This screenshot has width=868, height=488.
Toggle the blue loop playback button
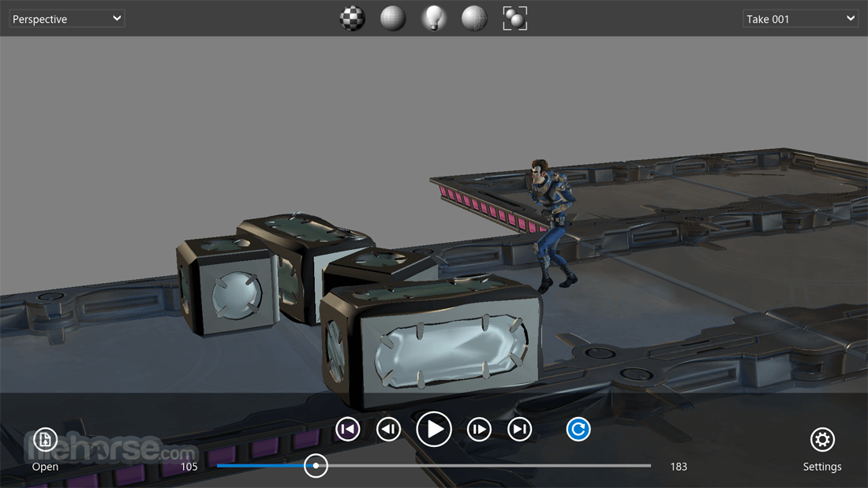click(578, 430)
